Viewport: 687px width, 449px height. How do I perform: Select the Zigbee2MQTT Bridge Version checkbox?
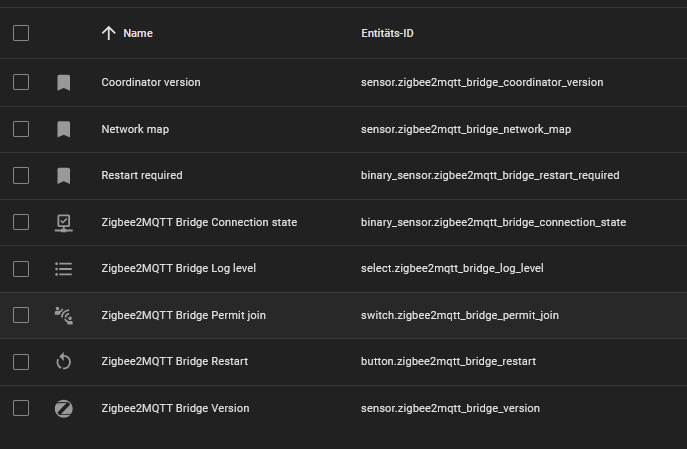pos(21,408)
